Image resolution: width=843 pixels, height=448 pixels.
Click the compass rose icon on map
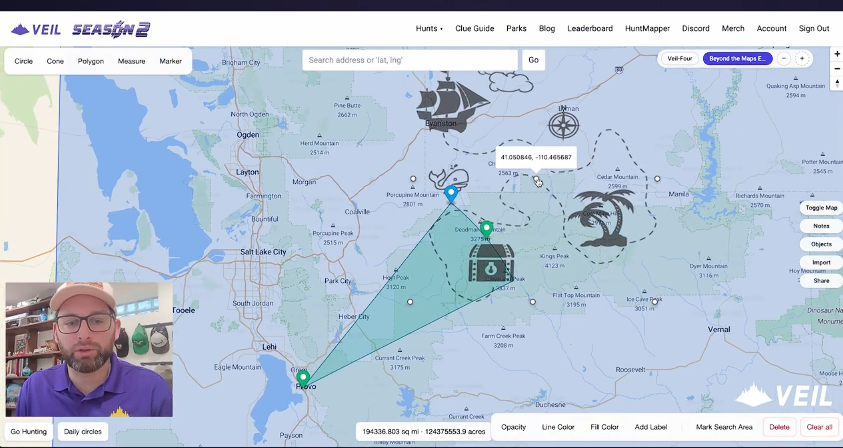565,126
